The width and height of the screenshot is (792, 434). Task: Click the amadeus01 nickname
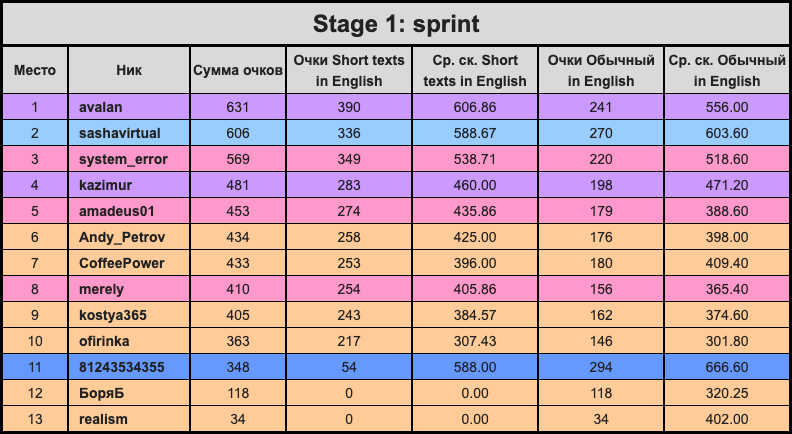[x=117, y=211]
